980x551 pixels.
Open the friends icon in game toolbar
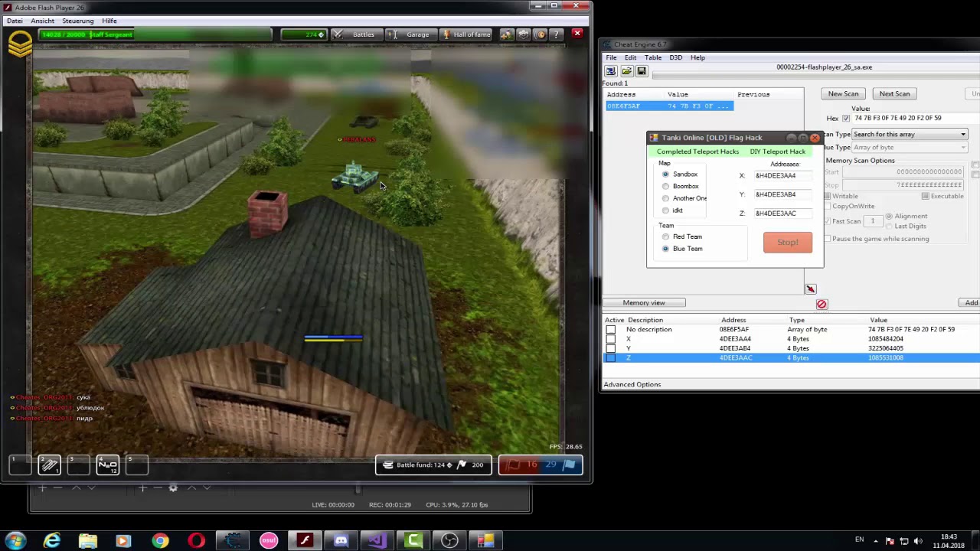click(507, 34)
